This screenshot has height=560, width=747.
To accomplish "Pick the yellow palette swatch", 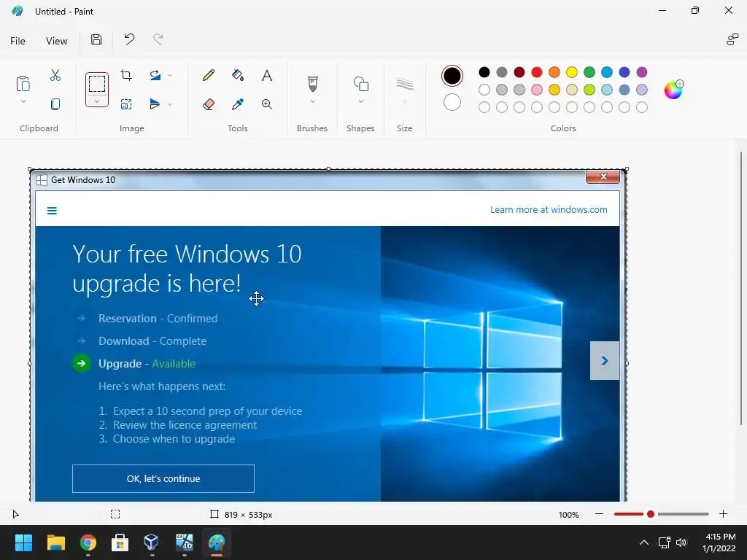I will [x=572, y=72].
